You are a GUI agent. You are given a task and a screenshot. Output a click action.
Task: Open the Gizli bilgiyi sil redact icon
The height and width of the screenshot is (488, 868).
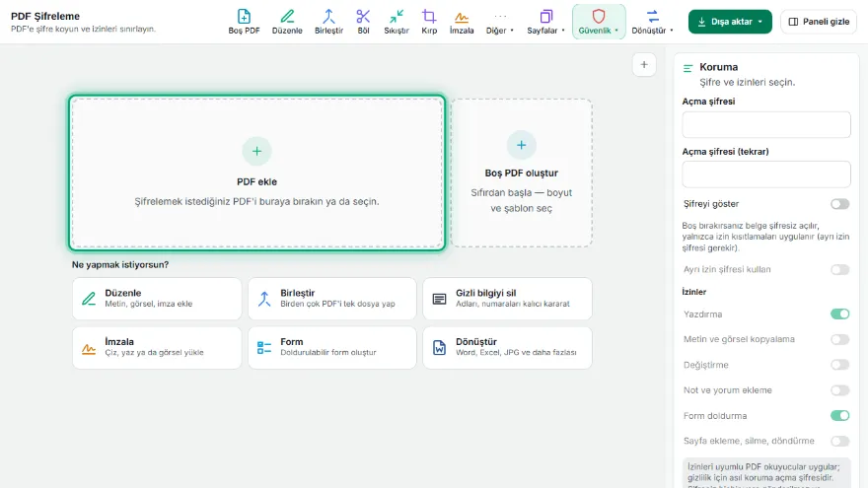(x=440, y=299)
